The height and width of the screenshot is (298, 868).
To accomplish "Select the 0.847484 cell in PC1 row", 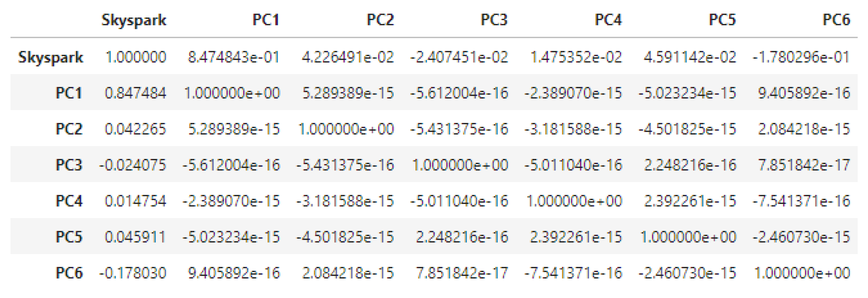I will [135, 93].
